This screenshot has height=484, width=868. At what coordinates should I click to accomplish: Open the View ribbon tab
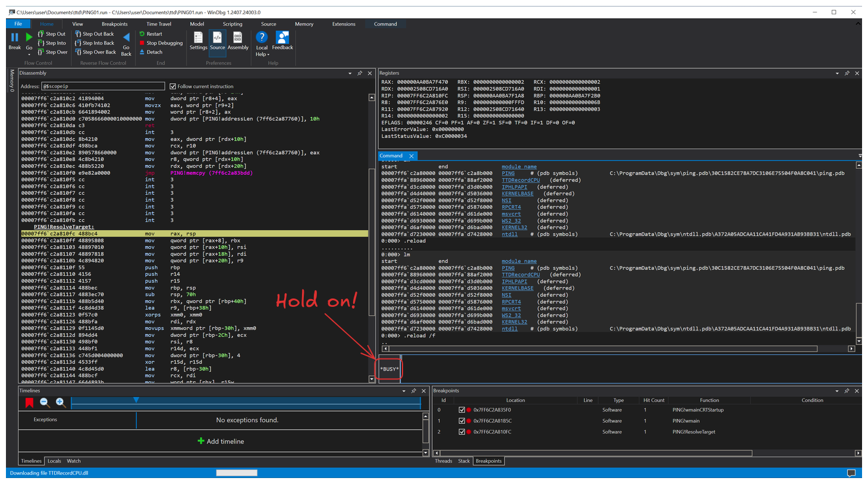tap(77, 24)
